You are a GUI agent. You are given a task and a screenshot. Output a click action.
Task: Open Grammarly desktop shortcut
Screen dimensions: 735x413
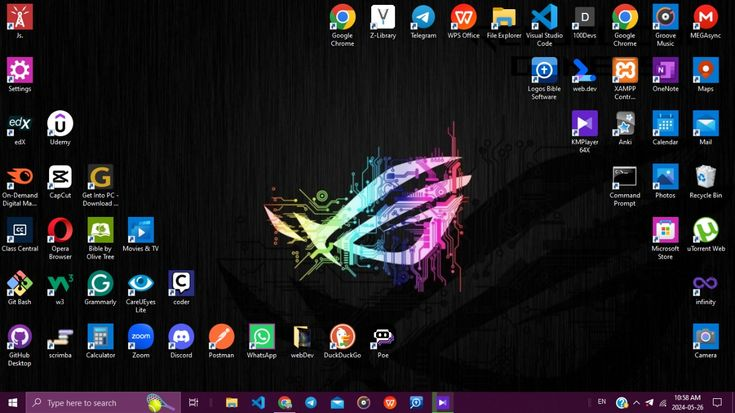(x=100, y=289)
